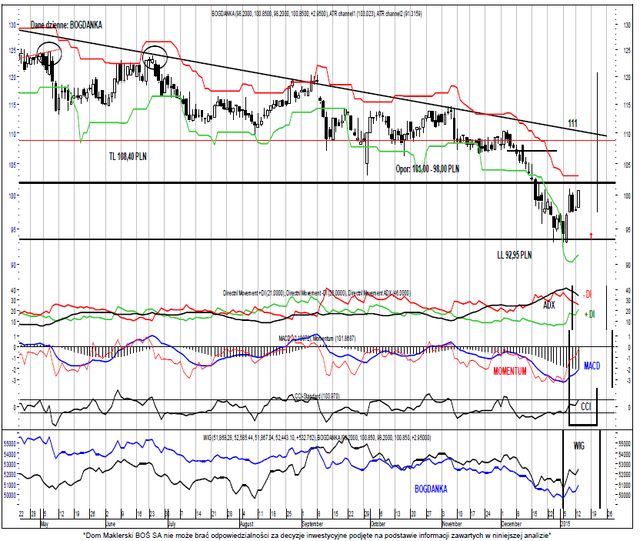
Task: Click 'August' on the time axis
Action: [x=246, y=523]
